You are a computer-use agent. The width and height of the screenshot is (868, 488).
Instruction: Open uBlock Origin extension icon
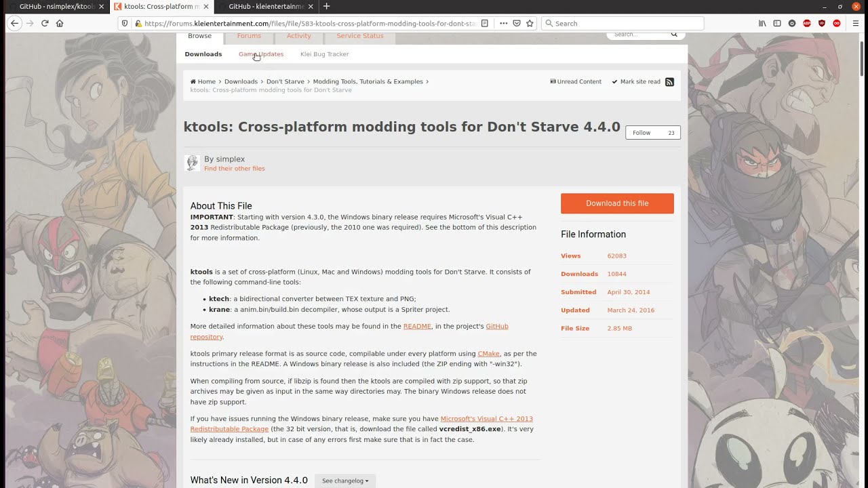(822, 23)
